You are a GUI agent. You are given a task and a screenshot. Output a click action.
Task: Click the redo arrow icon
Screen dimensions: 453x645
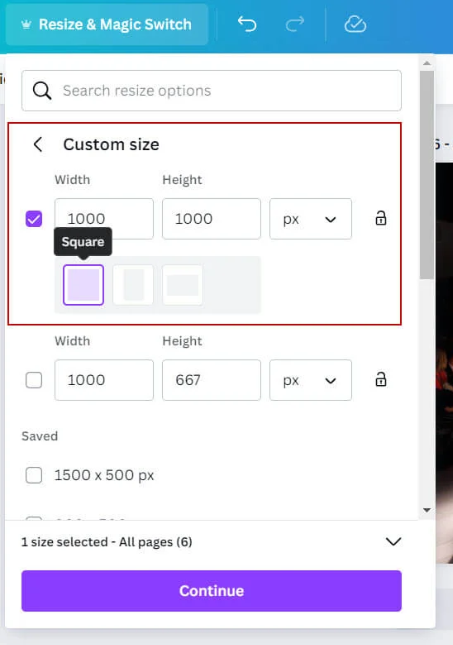click(295, 24)
